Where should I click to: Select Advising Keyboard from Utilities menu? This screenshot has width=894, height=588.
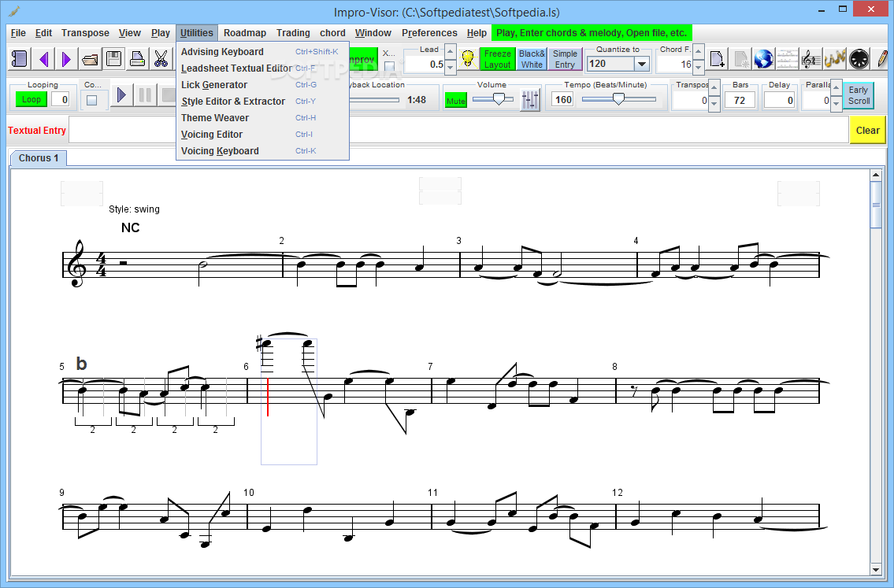coord(262,52)
